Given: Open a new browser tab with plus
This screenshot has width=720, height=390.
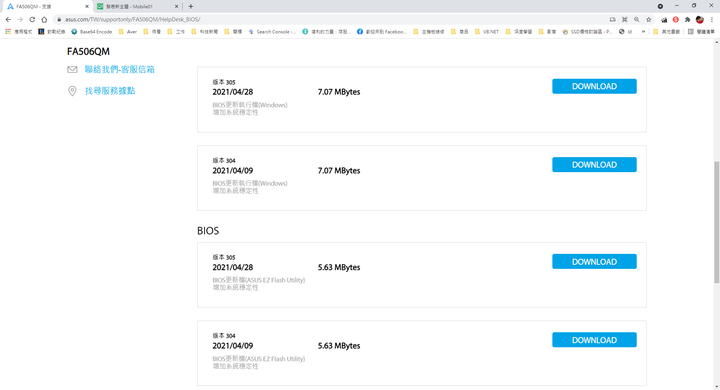Looking at the screenshot, I should coord(191,6).
